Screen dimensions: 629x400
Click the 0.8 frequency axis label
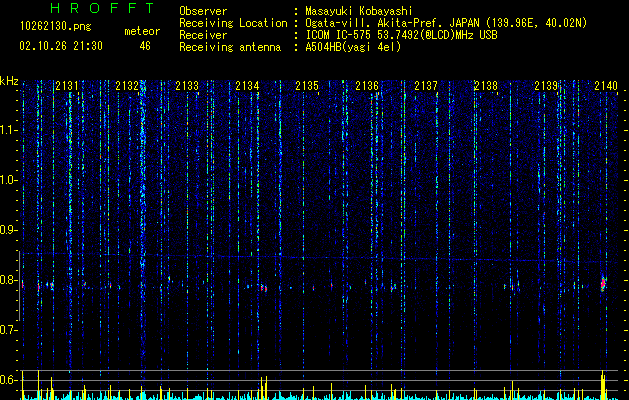[9, 280]
